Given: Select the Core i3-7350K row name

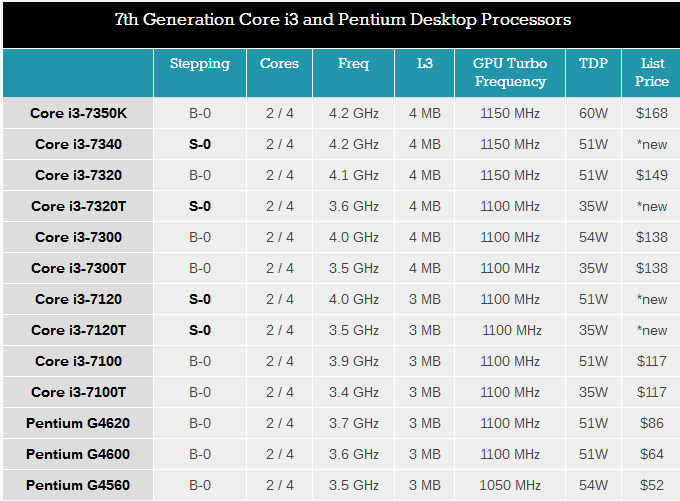Looking at the screenshot, I should [x=78, y=113].
